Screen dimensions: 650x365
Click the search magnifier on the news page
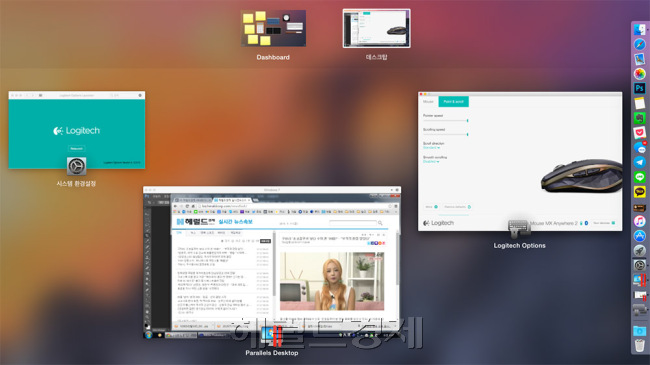coord(380,223)
